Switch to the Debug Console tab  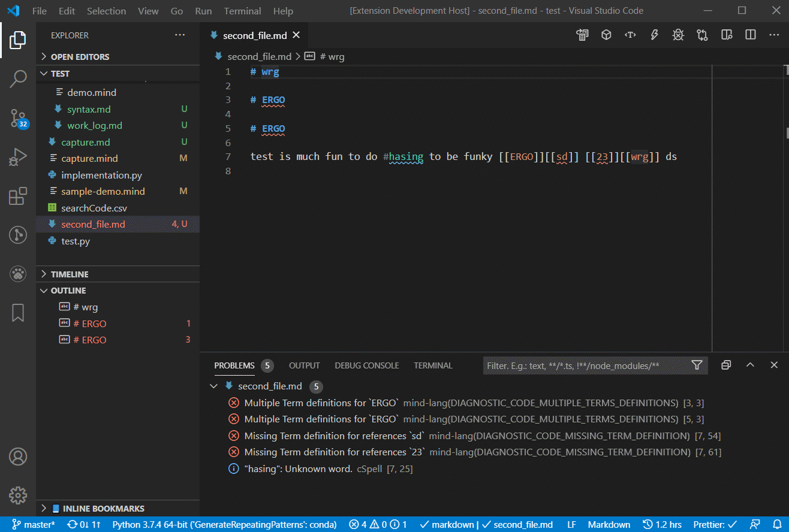coord(366,365)
